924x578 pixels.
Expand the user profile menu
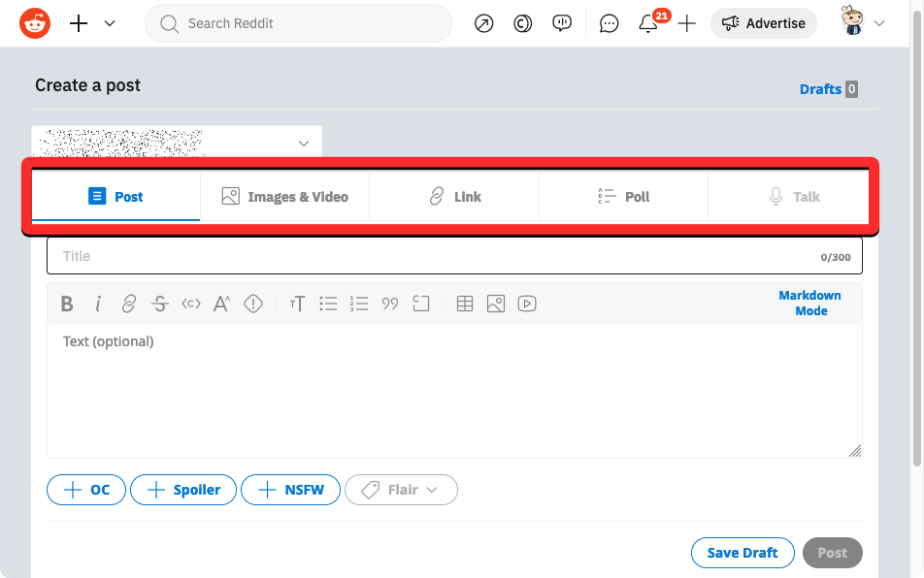[863, 24]
